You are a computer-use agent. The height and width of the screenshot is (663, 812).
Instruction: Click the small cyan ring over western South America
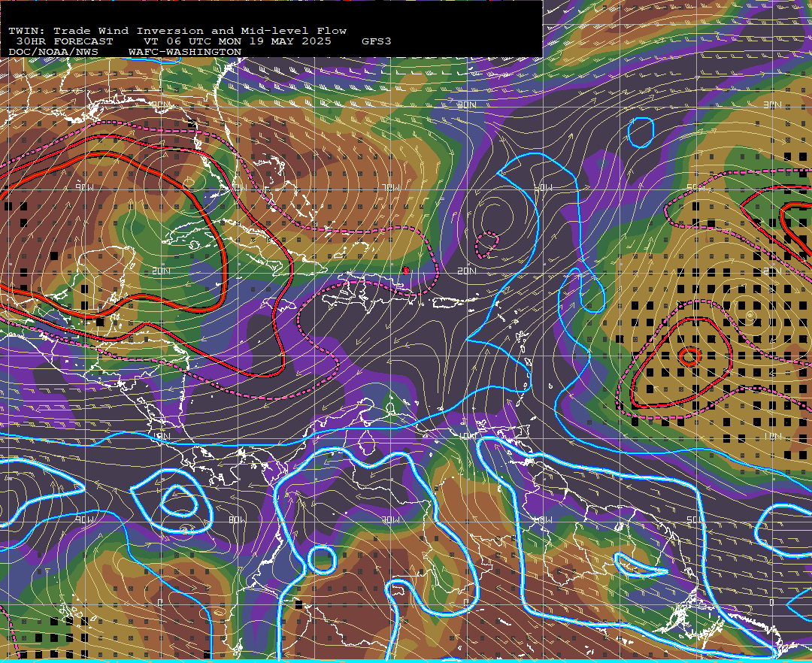tap(322, 560)
